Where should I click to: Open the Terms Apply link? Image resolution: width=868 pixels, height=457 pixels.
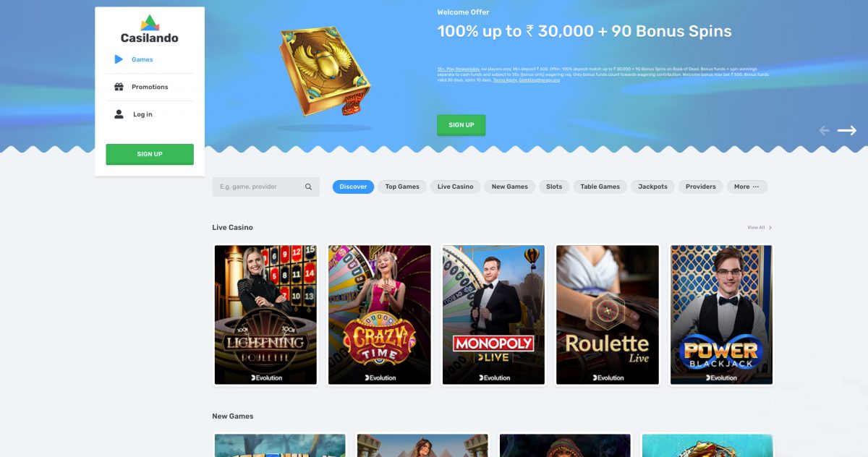tap(504, 80)
